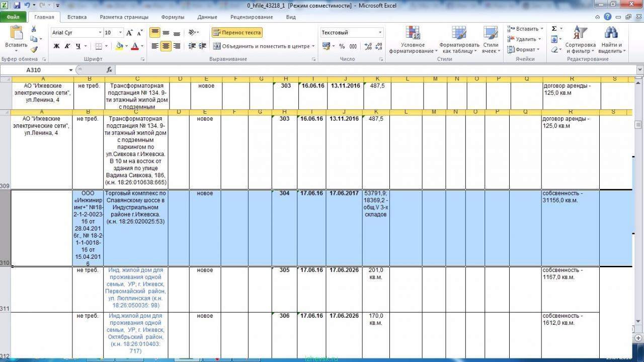Click the text orientation icon

(x=192, y=33)
